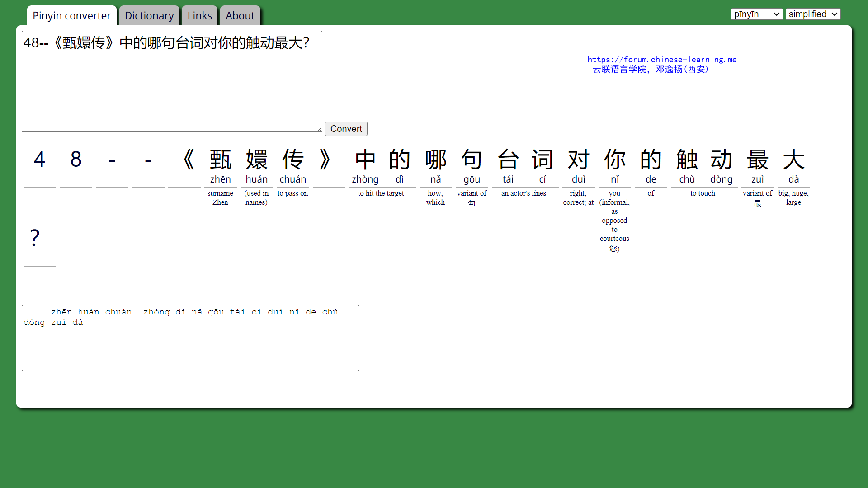Click the digit 4 in the results
This screenshot has width=868, height=488.
click(x=40, y=160)
